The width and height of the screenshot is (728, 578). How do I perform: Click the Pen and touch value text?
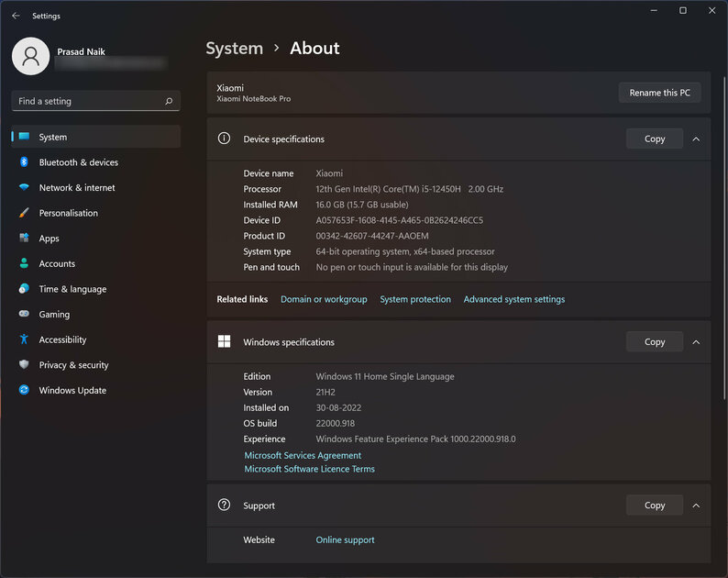[x=412, y=267]
